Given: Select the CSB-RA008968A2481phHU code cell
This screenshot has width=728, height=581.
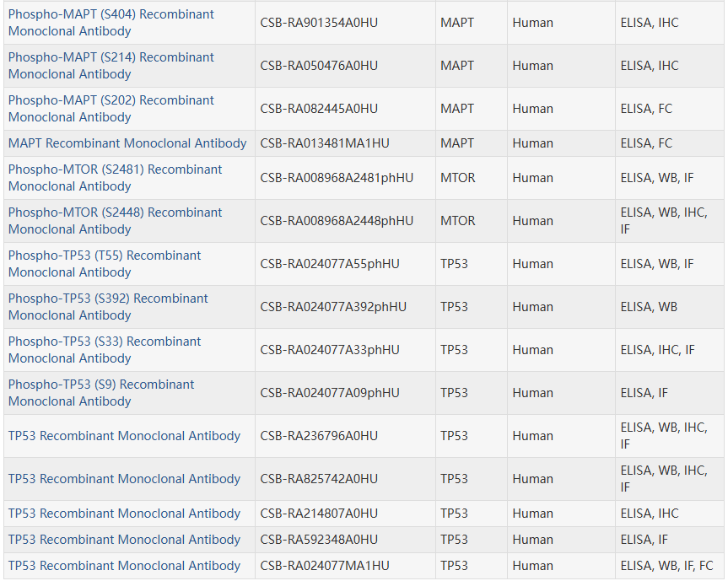Looking at the screenshot, I should pyautogui.click(x=337, y=178).
